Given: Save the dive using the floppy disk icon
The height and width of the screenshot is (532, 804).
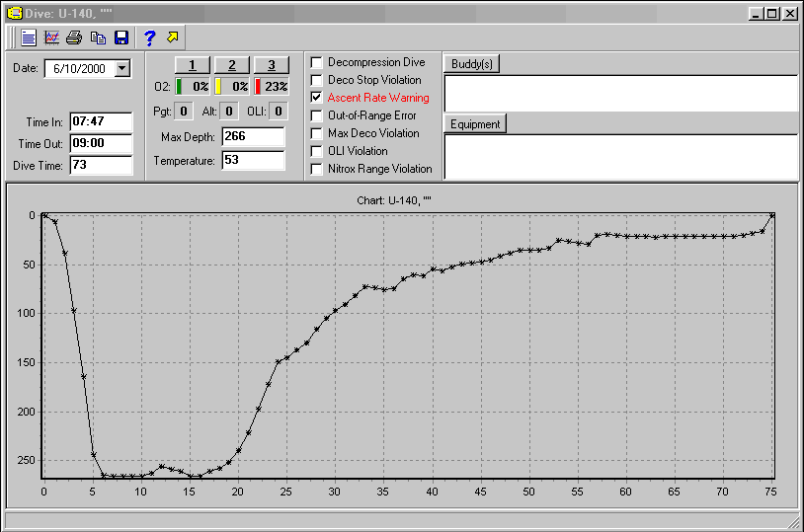Looking at the screenshot, I should pyautogui.click(x=121, y=38).
